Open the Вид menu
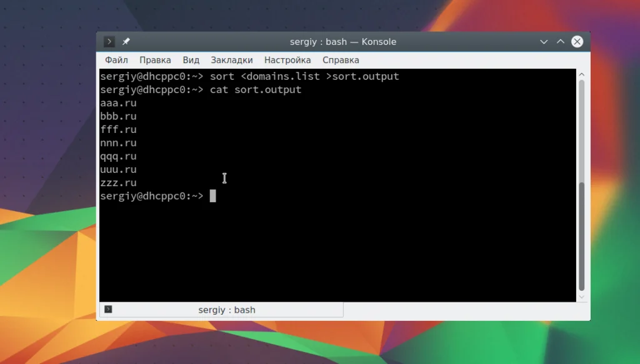Viewport: 640px width, 364px height. pos(191,60)
